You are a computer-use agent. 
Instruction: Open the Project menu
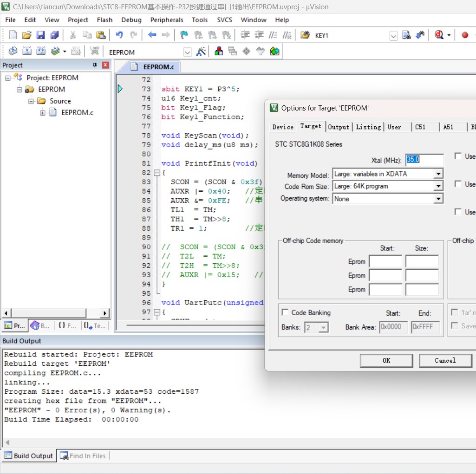click(78, 20)
